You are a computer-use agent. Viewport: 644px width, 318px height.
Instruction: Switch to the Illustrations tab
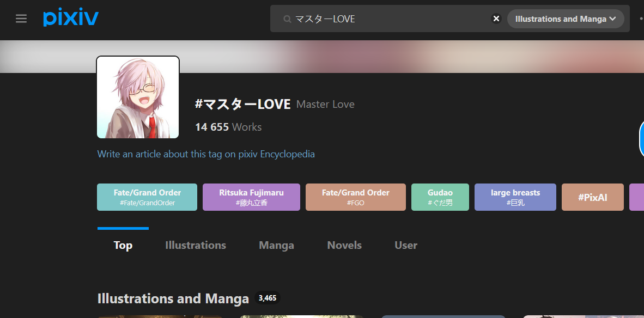pos(196,246)
